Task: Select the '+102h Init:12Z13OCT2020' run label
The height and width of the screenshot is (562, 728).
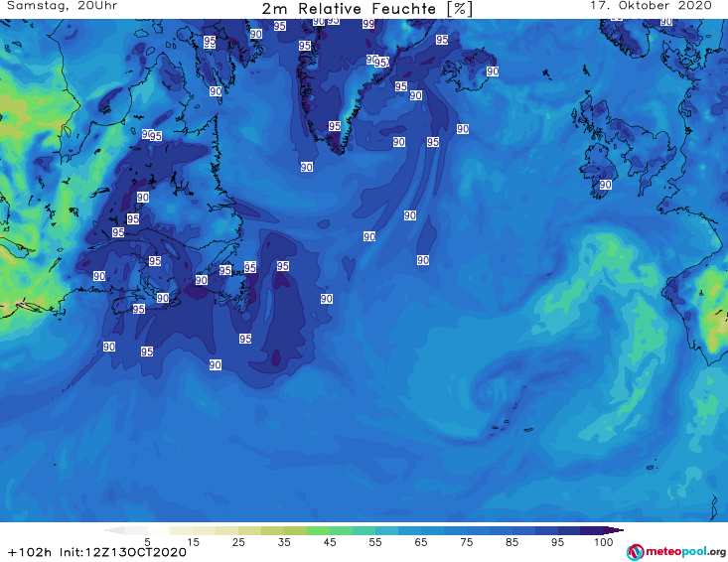Action: 97,552
